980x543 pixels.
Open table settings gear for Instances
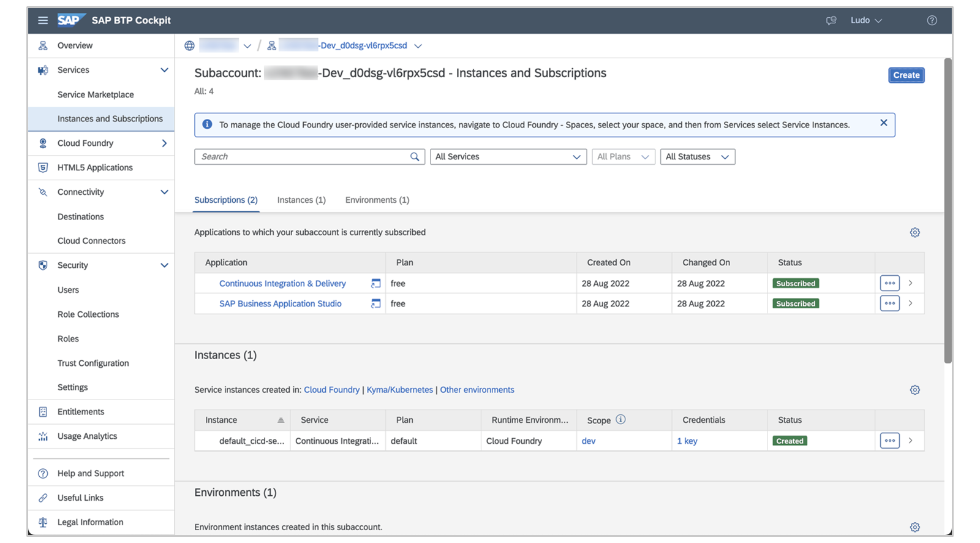pyautogui.click(x=914, y=390)
